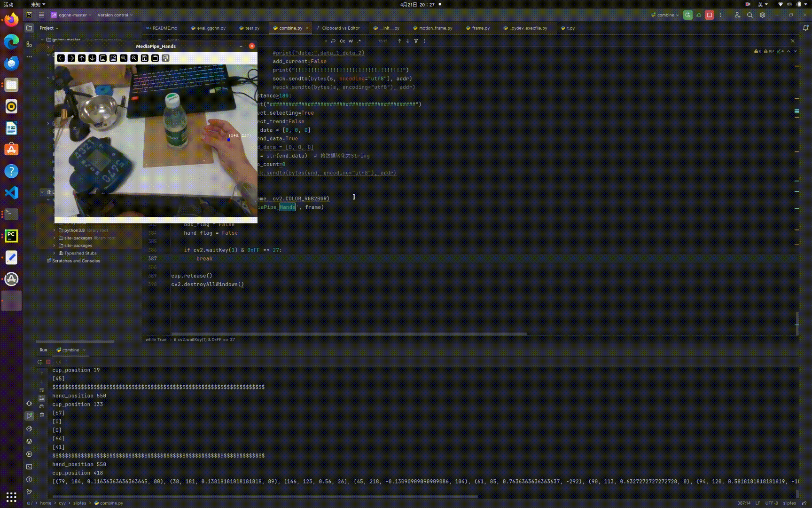
Task: Open the IDE settings gear icon
Action: pos(763,15)
